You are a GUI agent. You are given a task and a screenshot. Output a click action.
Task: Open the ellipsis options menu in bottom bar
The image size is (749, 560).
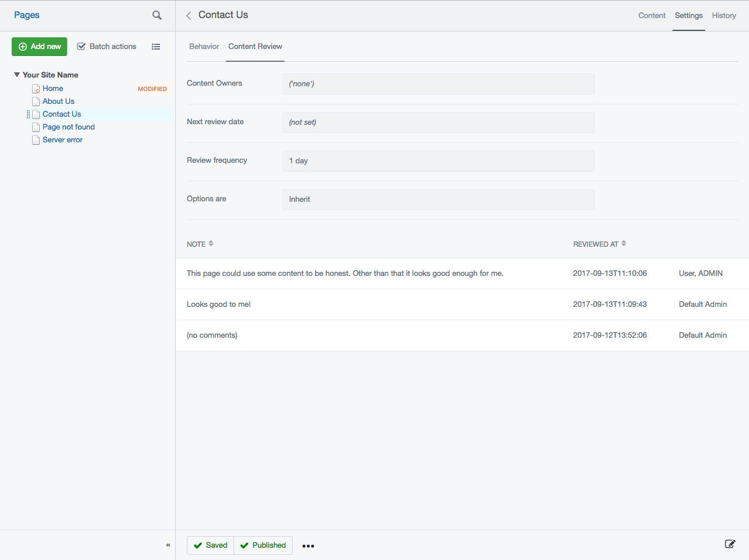click(x=308, y=546)
